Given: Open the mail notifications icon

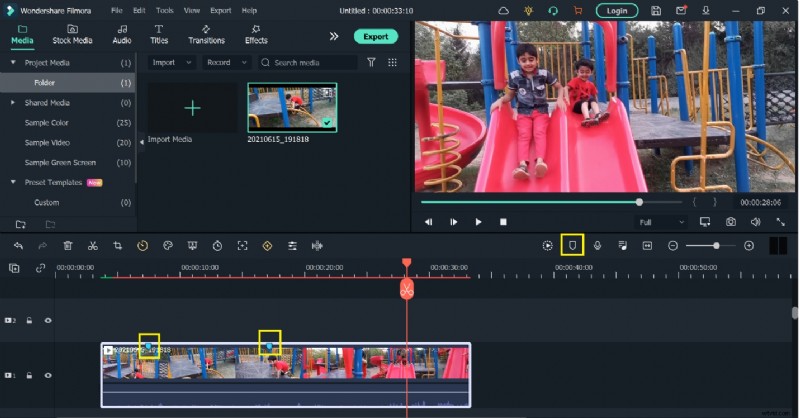Looking at the screenshot, I should 681,11.
